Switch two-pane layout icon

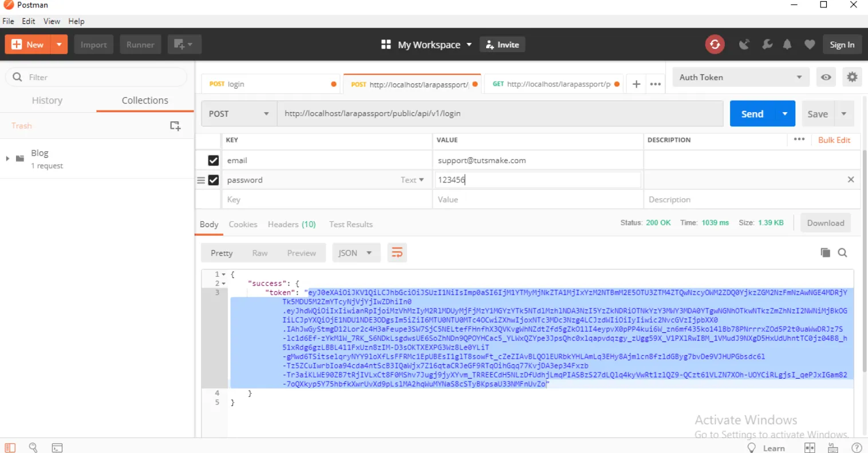tap(810, 448)
